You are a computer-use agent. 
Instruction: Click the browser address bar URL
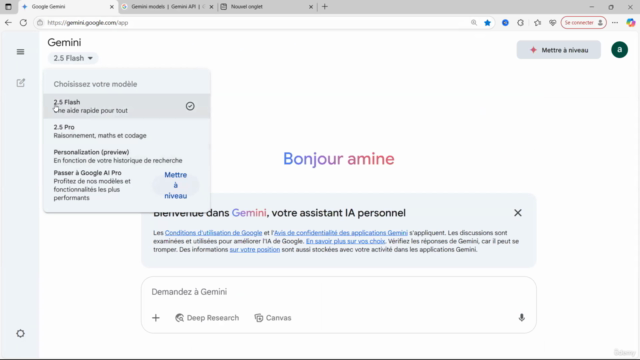[87, 23]
